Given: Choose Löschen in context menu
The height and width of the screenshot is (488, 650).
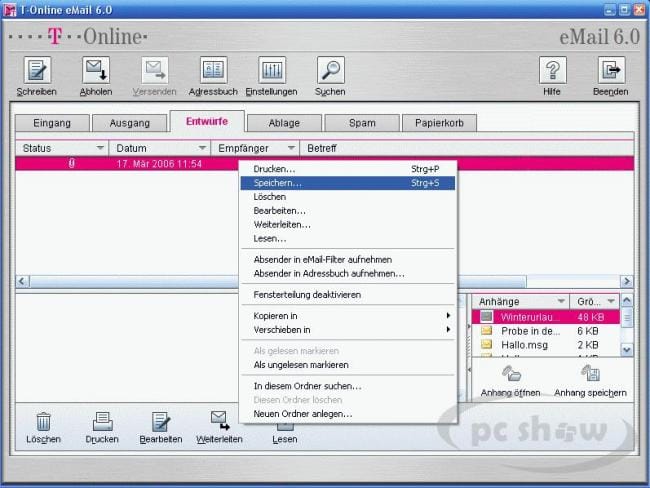Looking at the screenshot, I should point(348,197).
